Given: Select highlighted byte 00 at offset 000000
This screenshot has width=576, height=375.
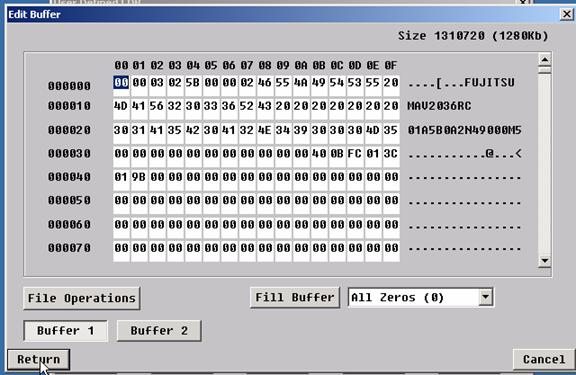Looking at the screenshot, I should click(x=121, y=83).
